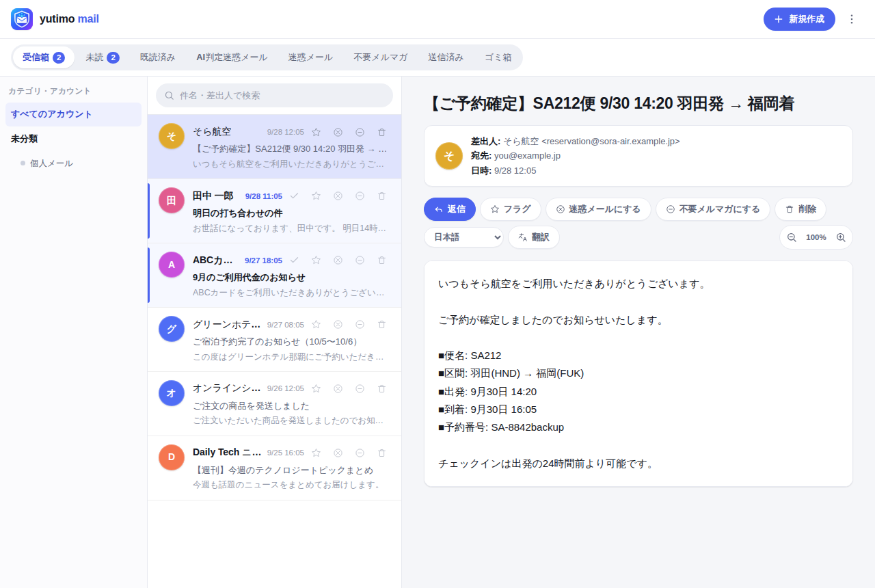The height and width of the screenshot is (588, 875).
Task: Trash the 田中 一郎 email from list
Action: tap(381, 196)
